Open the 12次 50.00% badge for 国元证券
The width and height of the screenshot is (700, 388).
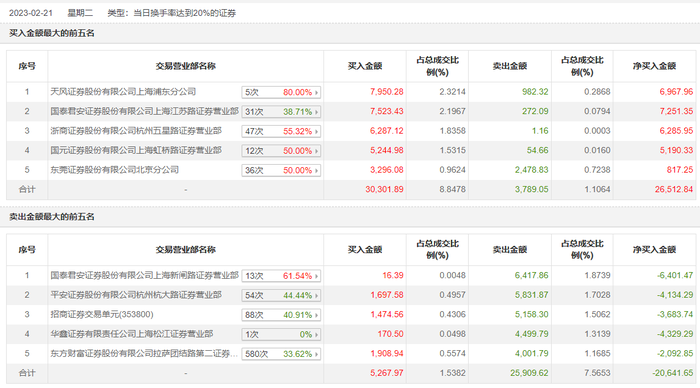[x=281, y=151]
